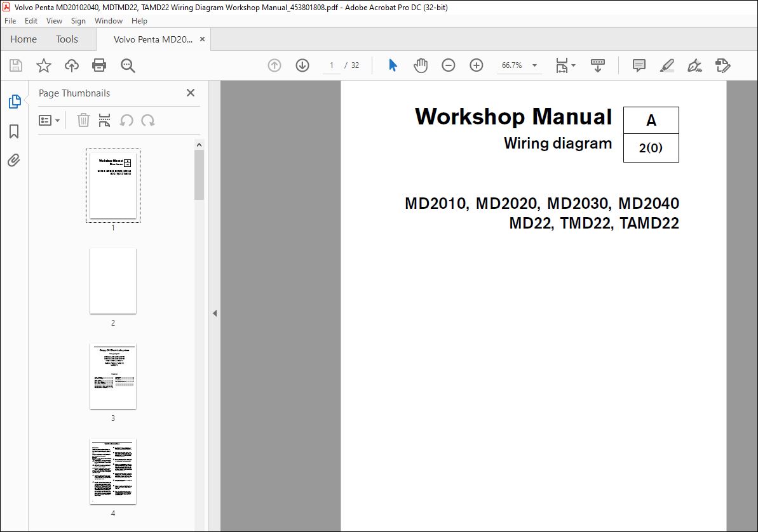Click the 'MD2010, MD2020, MD2030, MD2040' text
The image size is (758, 532).
pyautogui.click(x=542, y=203)
